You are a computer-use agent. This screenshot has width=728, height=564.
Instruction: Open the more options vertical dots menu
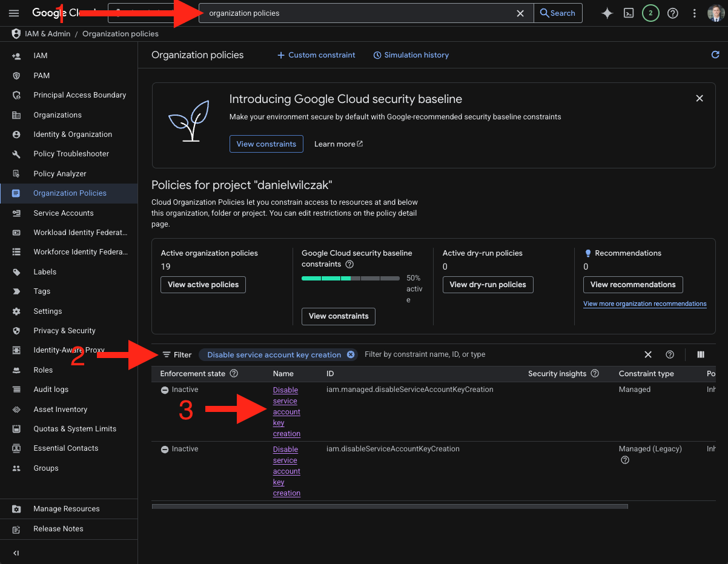point(694,13)
